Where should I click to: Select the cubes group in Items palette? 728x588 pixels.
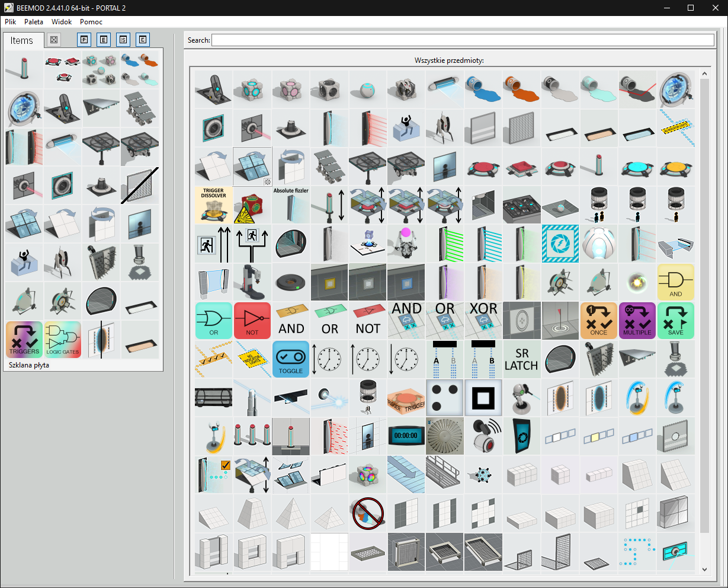[x=101, y=70]
